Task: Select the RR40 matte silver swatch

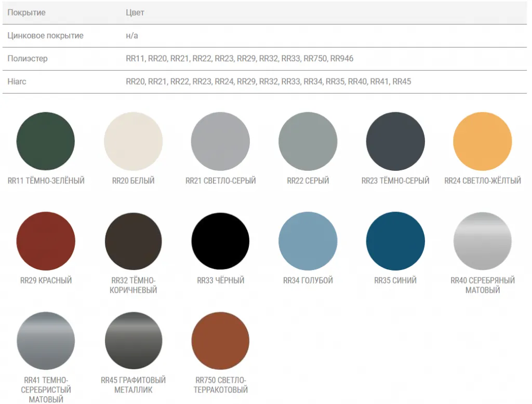Action: point(483,241)
